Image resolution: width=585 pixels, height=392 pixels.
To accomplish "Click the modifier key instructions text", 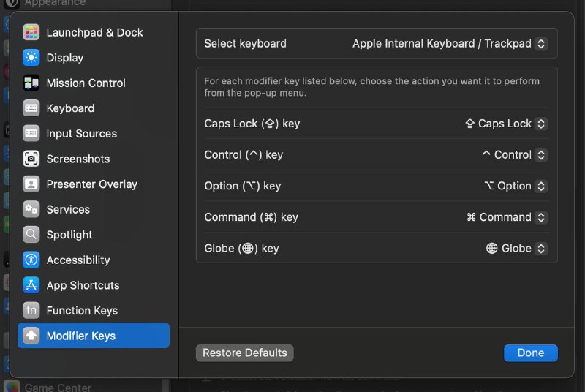I will 371,87.
